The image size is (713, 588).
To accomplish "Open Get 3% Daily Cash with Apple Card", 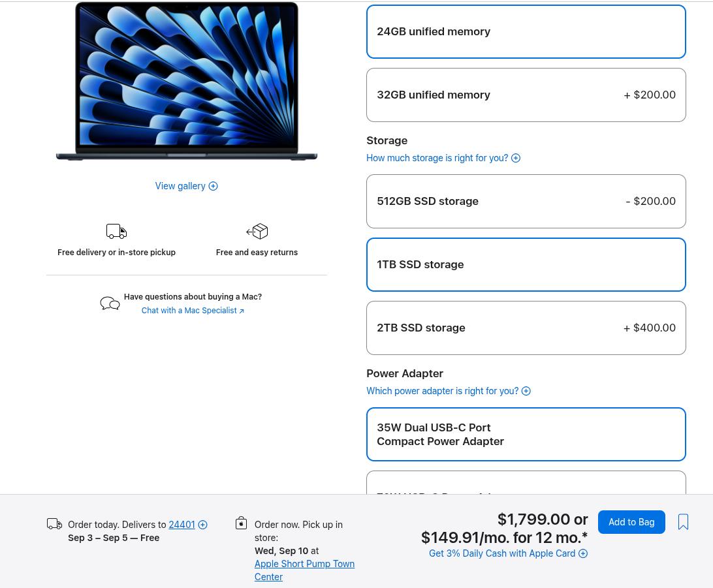I will click(x=502, y=553).
